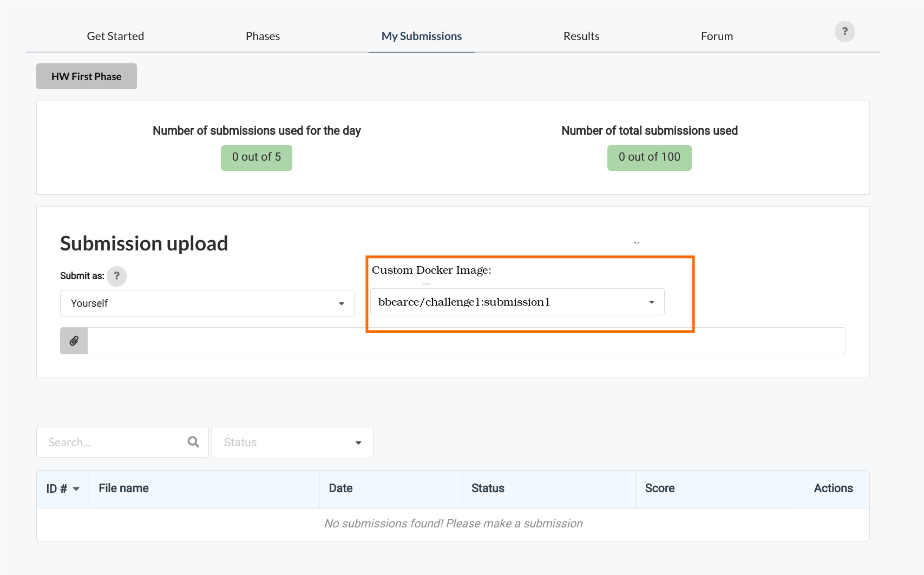Screen dimensions: 924x575
Task: Click the My Submissions tab label
Action: (421, 36)
